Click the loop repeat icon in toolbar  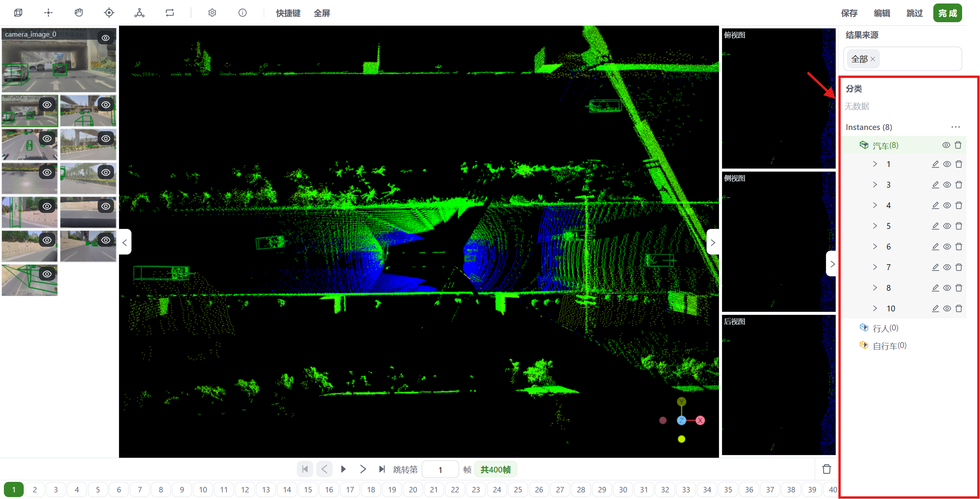point(170,13)
